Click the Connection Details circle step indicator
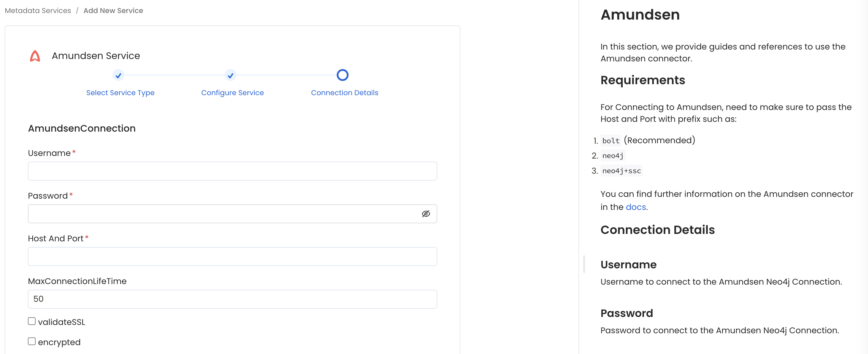Viewport: 868px width, 354px height. click(x=342, y=75)
